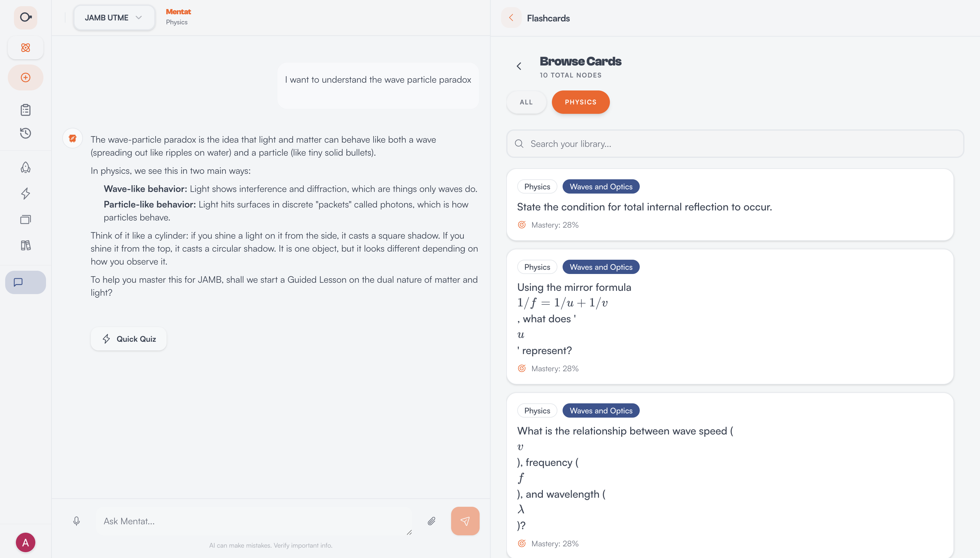Select the ALL filter tab
This screenshot has width=980, height=558.
526,102
